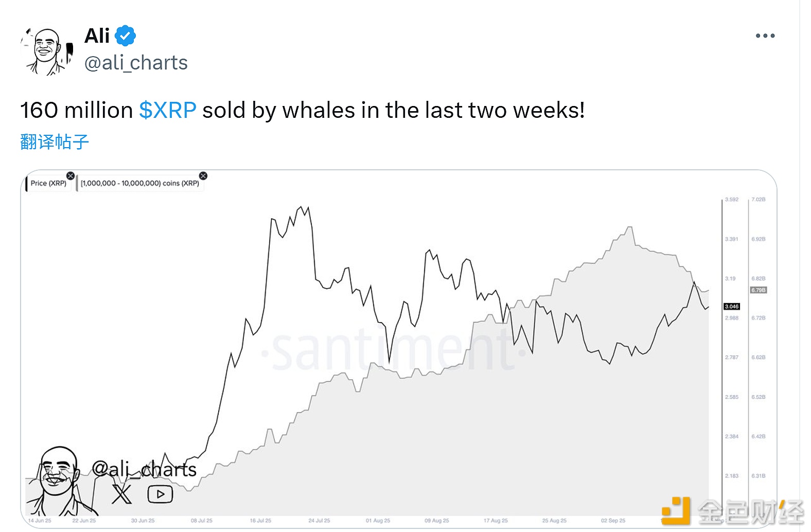
Task: Select the 01 Aug 25 date label
Action: click(378, 521)
